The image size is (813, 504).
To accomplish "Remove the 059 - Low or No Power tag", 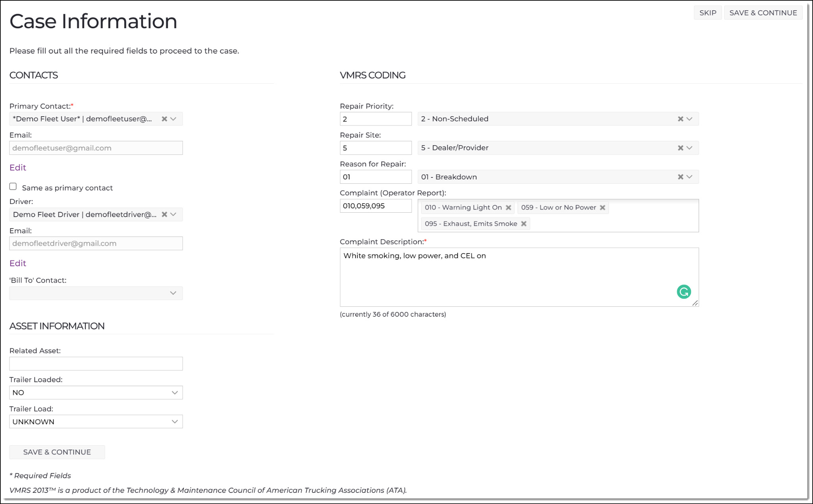I will 602,208.
